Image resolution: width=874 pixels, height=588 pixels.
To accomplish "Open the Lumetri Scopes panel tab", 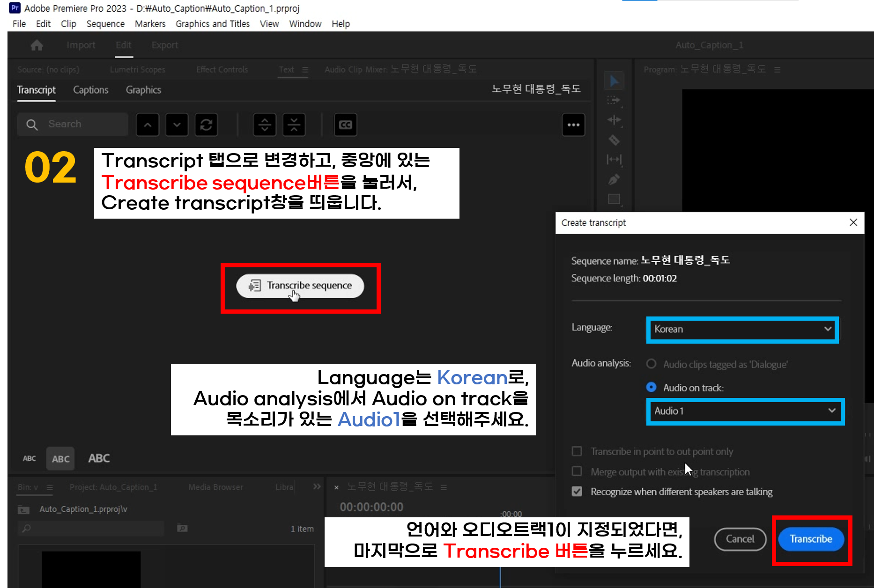I will click(x=138, y=70).
